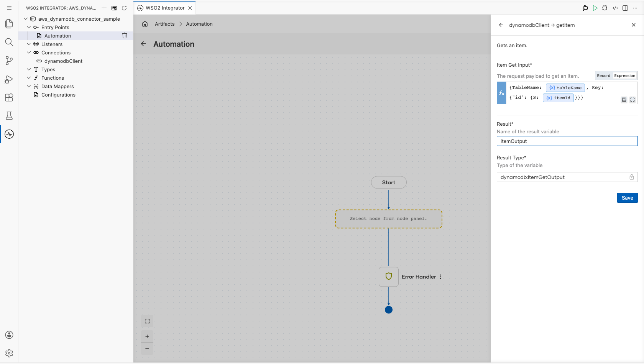Click the hamburger menu icon
This screenshot has width=644, height=364.
9,8
